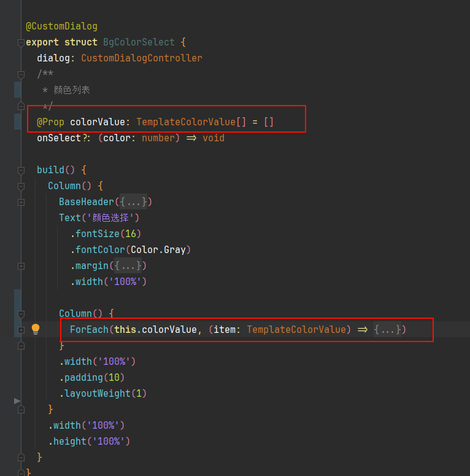The image size is (470, 476).
Task: Click the .width('100%') under Text
Action: tap(109, 282)
